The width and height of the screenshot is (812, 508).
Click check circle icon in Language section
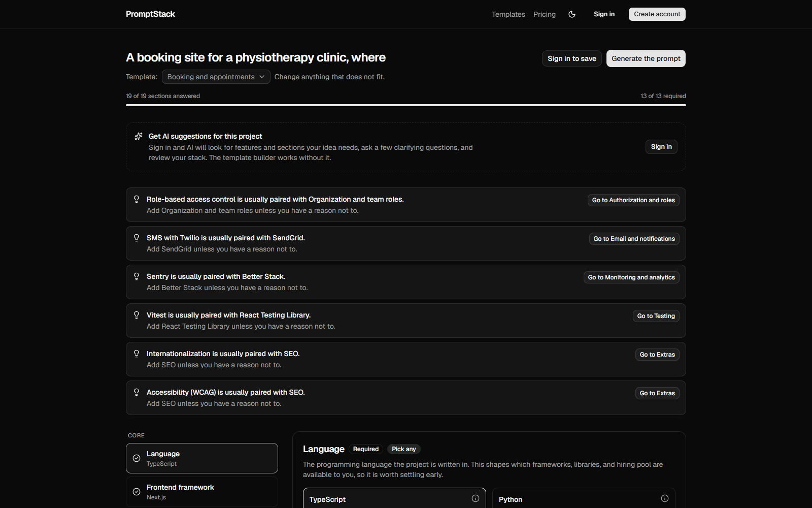[137, 458]
